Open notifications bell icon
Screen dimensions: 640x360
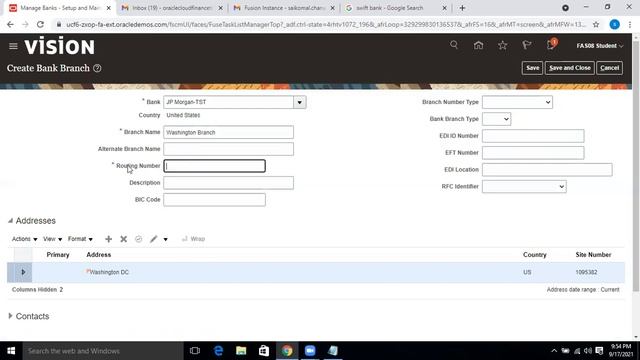pos(551,44)
